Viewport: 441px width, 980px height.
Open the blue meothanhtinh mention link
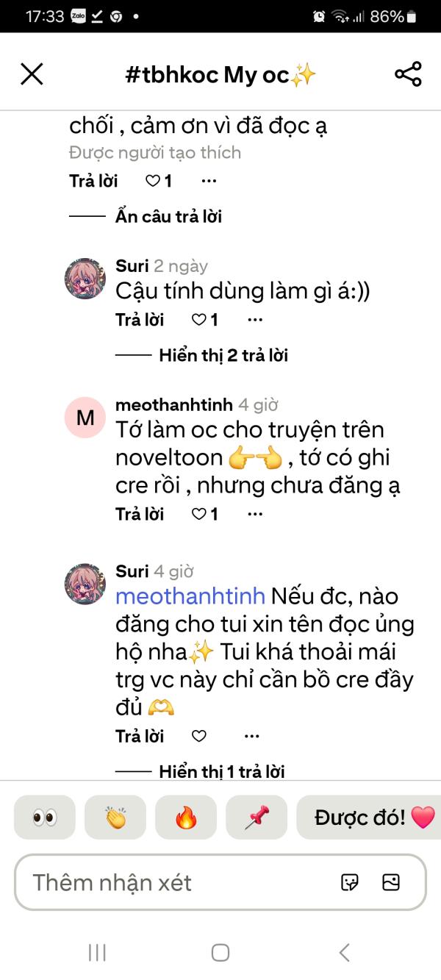(x=190, y=596)
